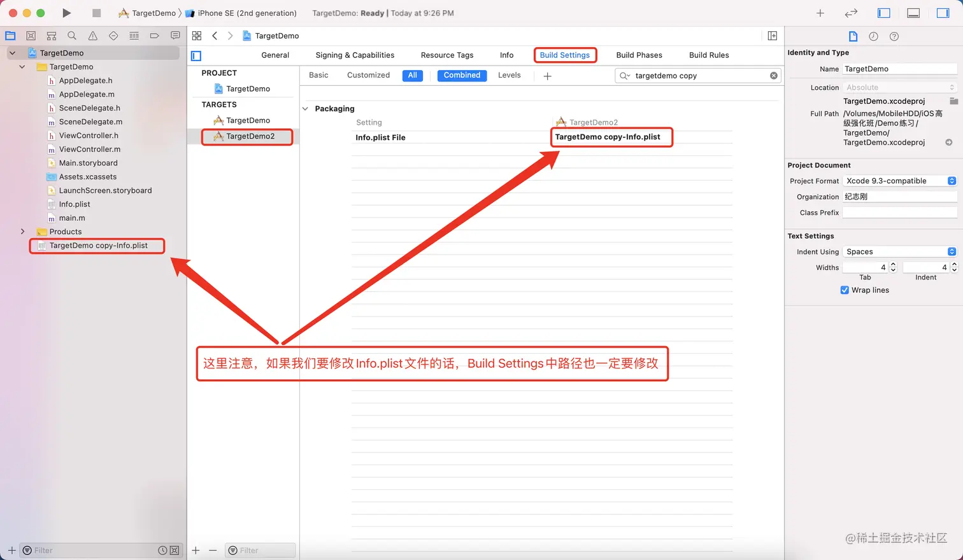
Task: Toggle the Wrap lines checkbox
Action: [845, 290]
